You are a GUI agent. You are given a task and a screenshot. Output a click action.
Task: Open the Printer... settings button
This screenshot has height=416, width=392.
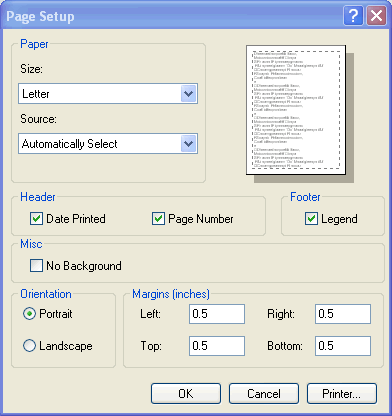342,394
